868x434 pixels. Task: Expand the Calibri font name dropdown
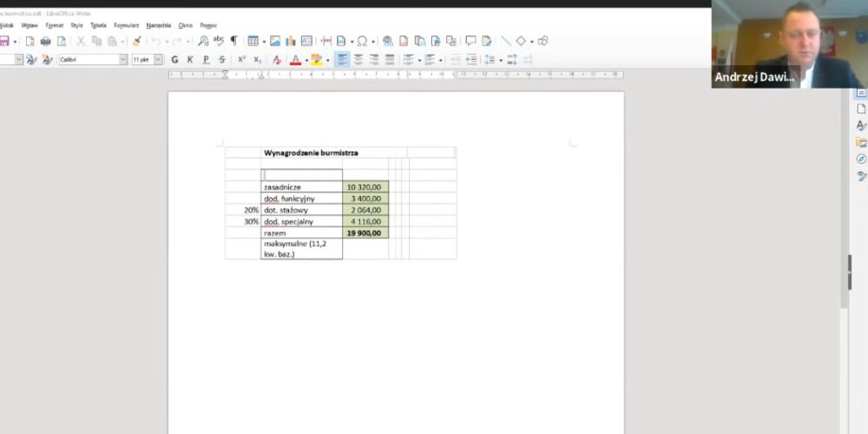point(122,60)
